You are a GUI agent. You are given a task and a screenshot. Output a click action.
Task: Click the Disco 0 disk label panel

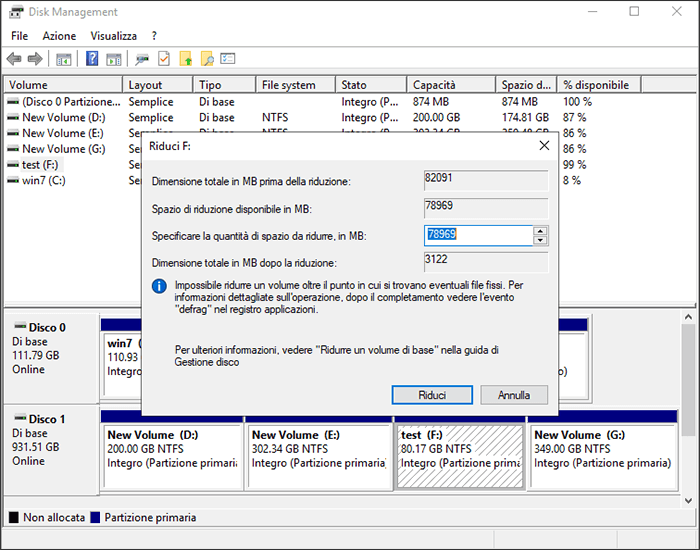click(51, 358)
